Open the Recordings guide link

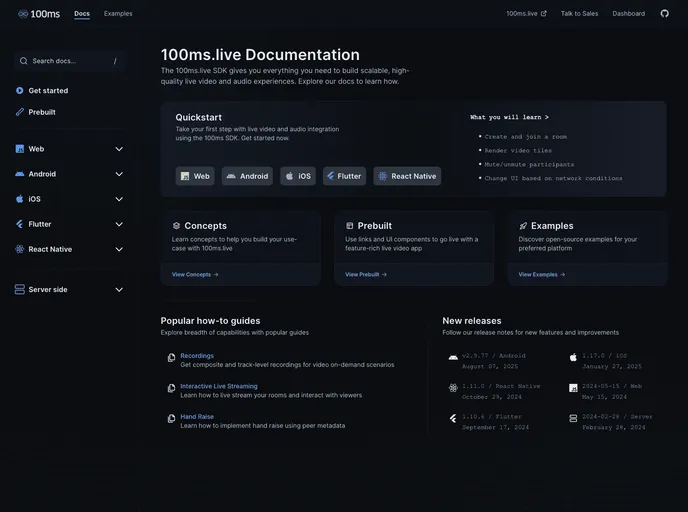197,355
